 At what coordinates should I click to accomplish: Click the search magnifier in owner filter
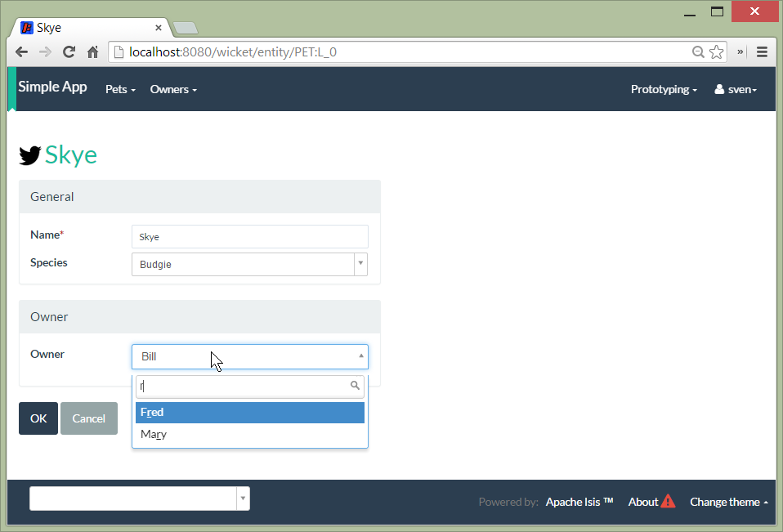click(355, 386)
